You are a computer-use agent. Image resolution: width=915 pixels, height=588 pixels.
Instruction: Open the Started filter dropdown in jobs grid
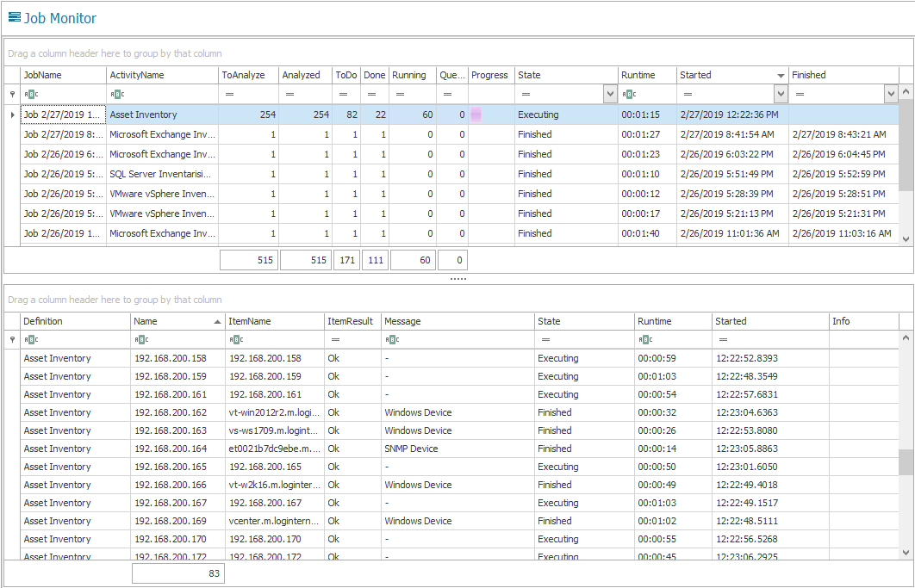coord(781,94)
